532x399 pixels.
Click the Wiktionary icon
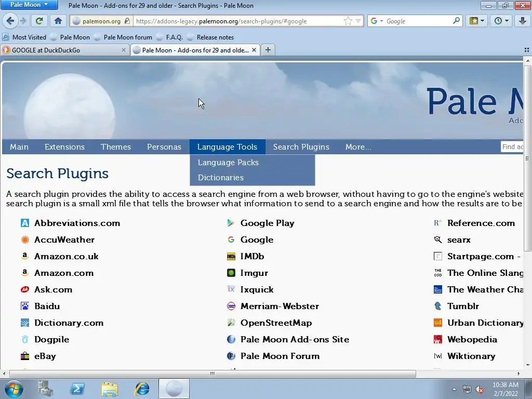click(438, 356)
